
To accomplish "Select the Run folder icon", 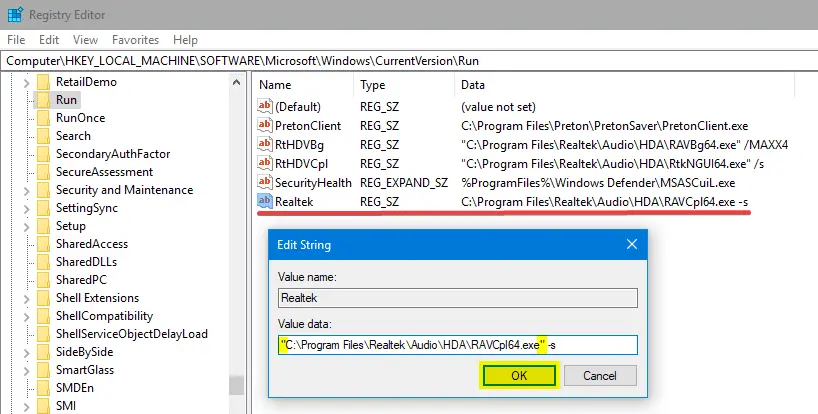I will tap(43, 100).
